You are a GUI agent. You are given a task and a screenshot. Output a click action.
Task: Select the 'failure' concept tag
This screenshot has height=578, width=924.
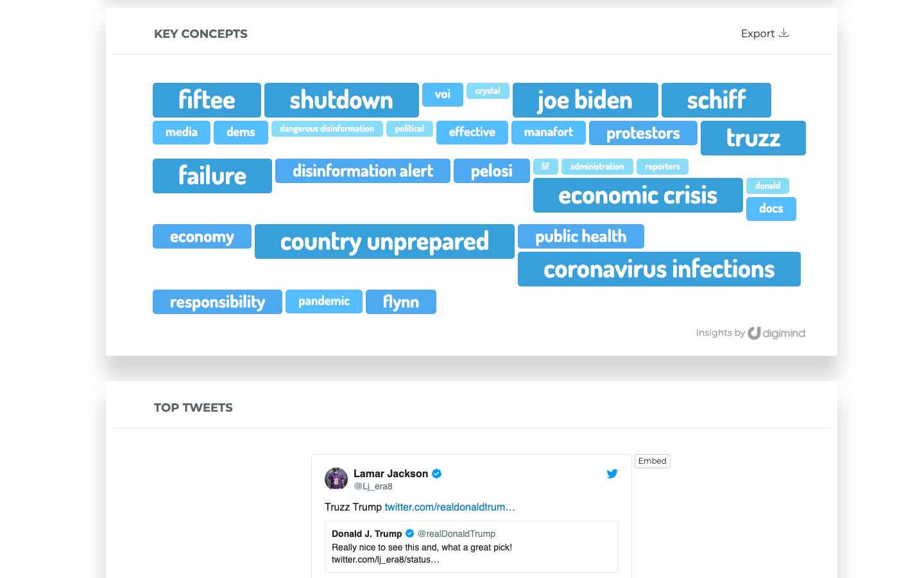click(x=212, y=175)
